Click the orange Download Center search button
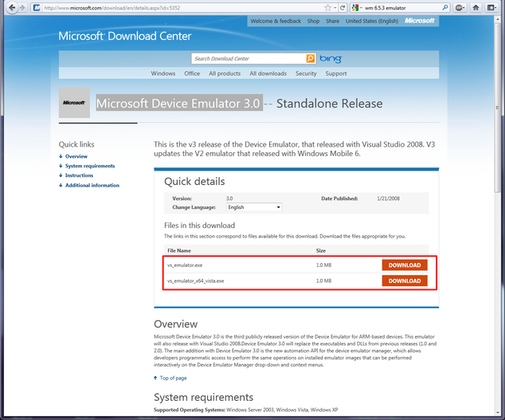505x420 pixels. [311, 58]
